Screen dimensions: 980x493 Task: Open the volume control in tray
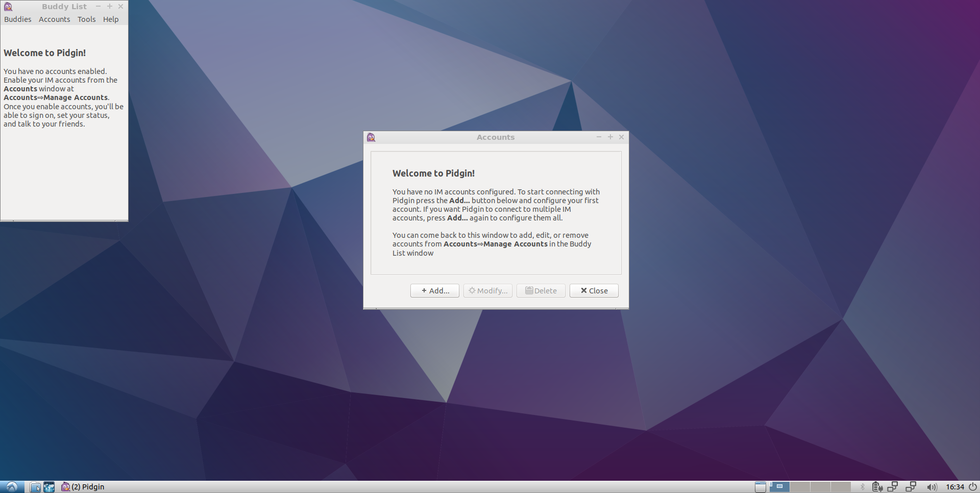pyautogui.click(x=932, y=487)
